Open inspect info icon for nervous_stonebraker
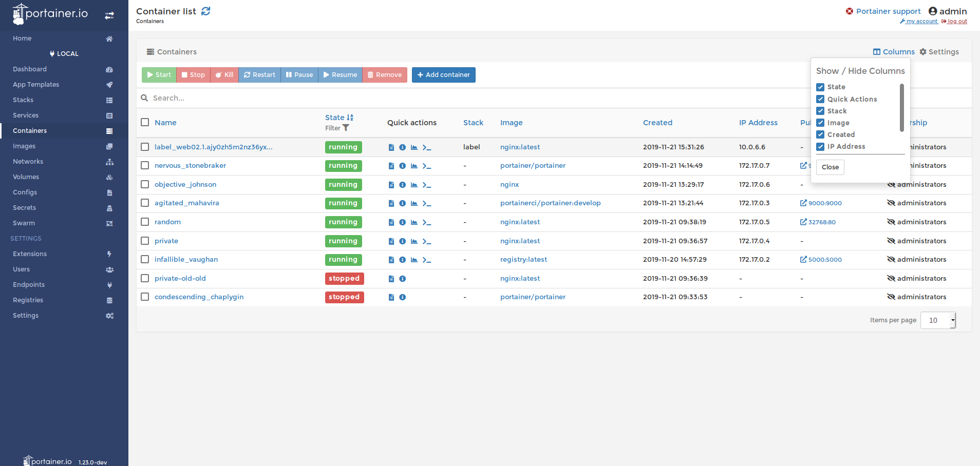The width and height of the screenshot is (980, 466). [x=403, y=166]
